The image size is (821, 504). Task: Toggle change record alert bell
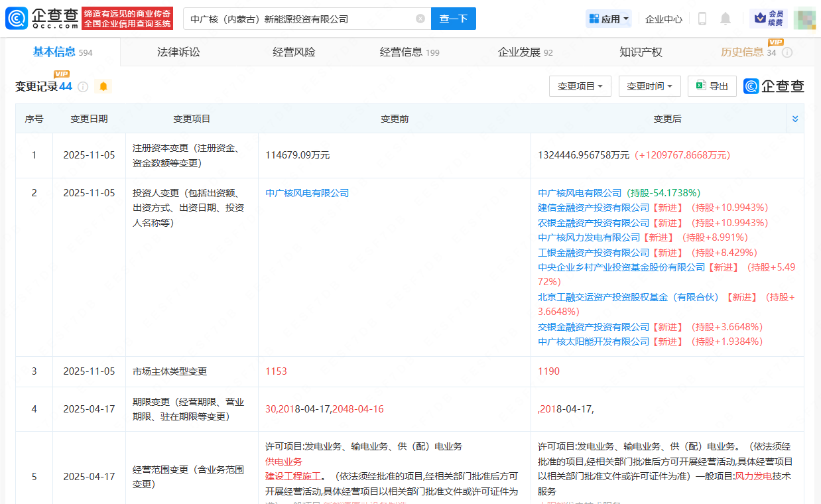coord(103,87)
